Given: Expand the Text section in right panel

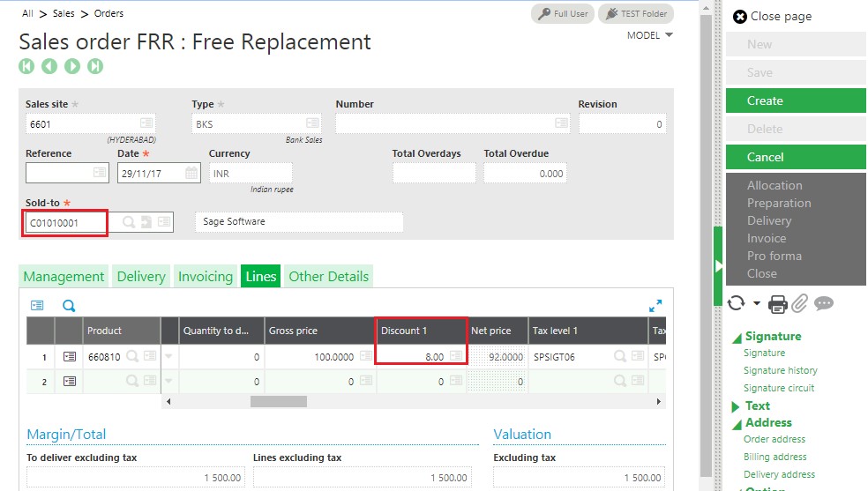Looking at the screenshot, I should pyautogui.click(x=737, y=406).
